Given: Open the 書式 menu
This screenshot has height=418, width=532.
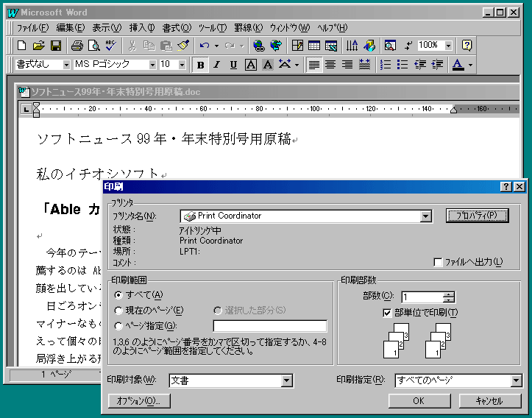Looking at the screenshot, I should pos(177,28).
